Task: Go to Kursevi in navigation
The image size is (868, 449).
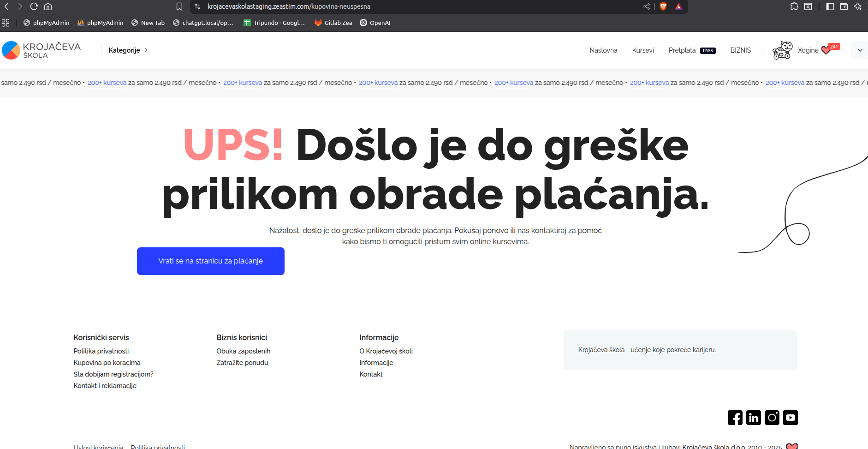Action: click(642, 50)
